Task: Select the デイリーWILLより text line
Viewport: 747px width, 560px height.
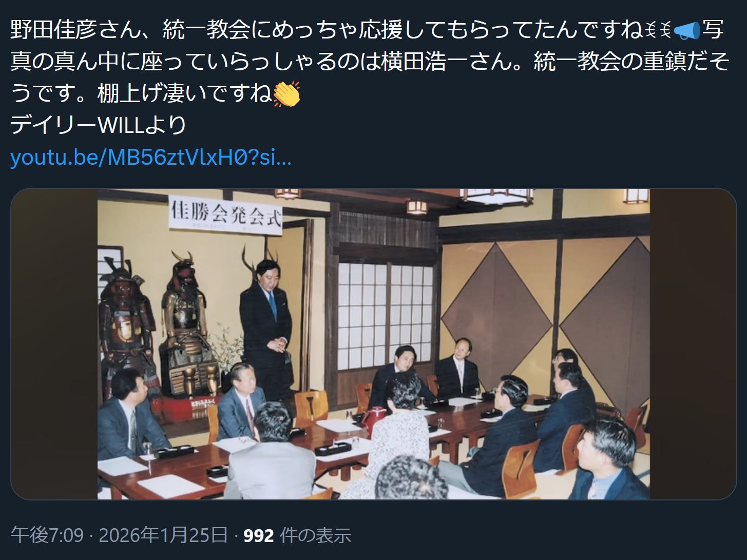Action: pyautogui.click(x=99, y=125)
